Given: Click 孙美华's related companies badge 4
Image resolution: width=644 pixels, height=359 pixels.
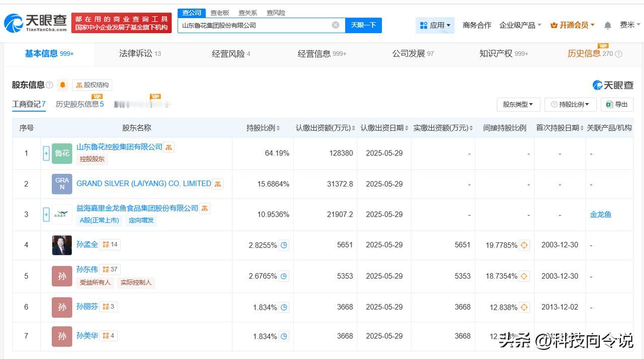Looking at the screenshot, I should [x=108, y=335].
